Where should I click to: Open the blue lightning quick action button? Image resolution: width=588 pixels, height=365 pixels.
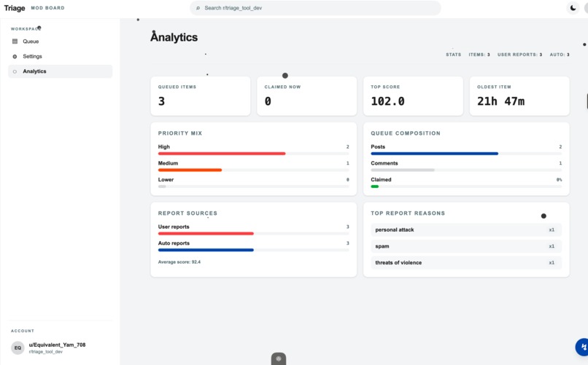[582, 347]
